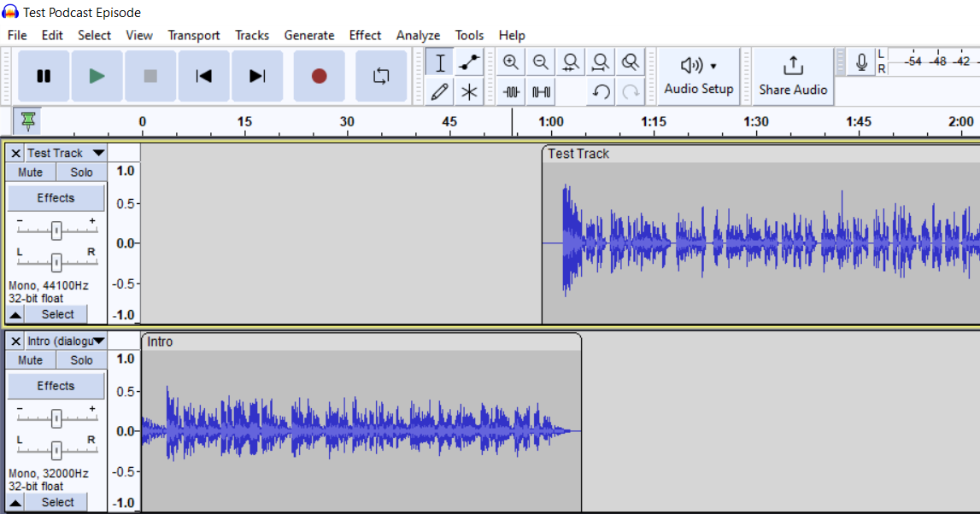Solo the Intro track
Image resolution: width=980 pixels, height=514 pixels.
pos(80,359)
